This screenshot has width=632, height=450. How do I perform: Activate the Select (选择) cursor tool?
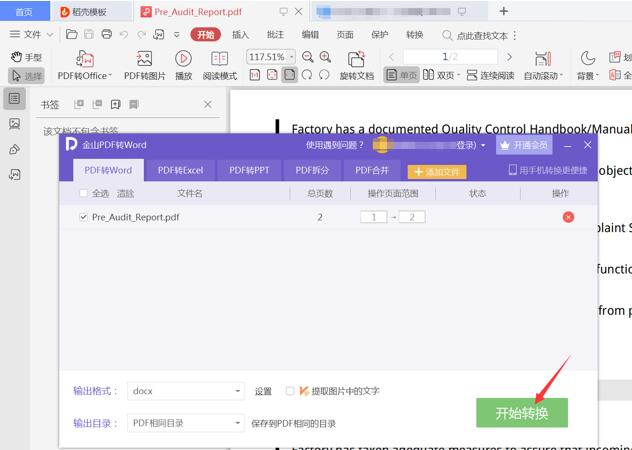point(26,75)
